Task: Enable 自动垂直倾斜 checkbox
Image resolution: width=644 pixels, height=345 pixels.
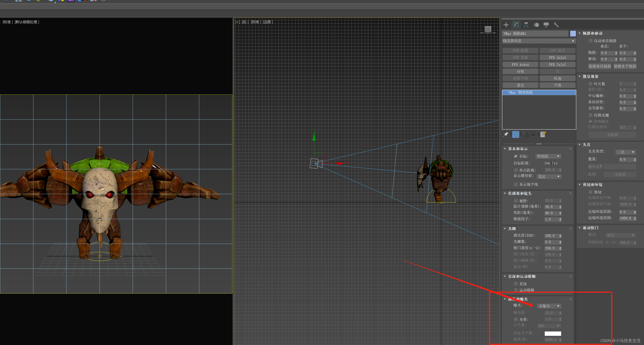Action: (591, 41)
